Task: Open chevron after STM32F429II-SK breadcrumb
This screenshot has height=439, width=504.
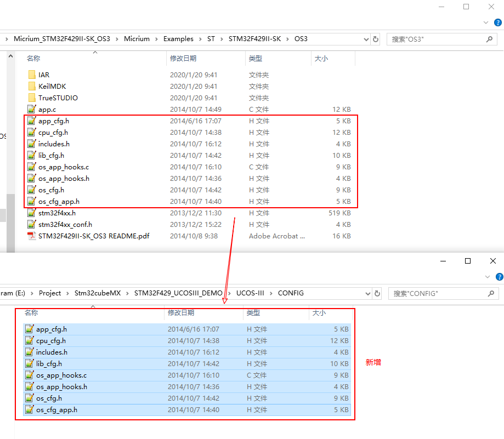Action: tap(288, 39)
